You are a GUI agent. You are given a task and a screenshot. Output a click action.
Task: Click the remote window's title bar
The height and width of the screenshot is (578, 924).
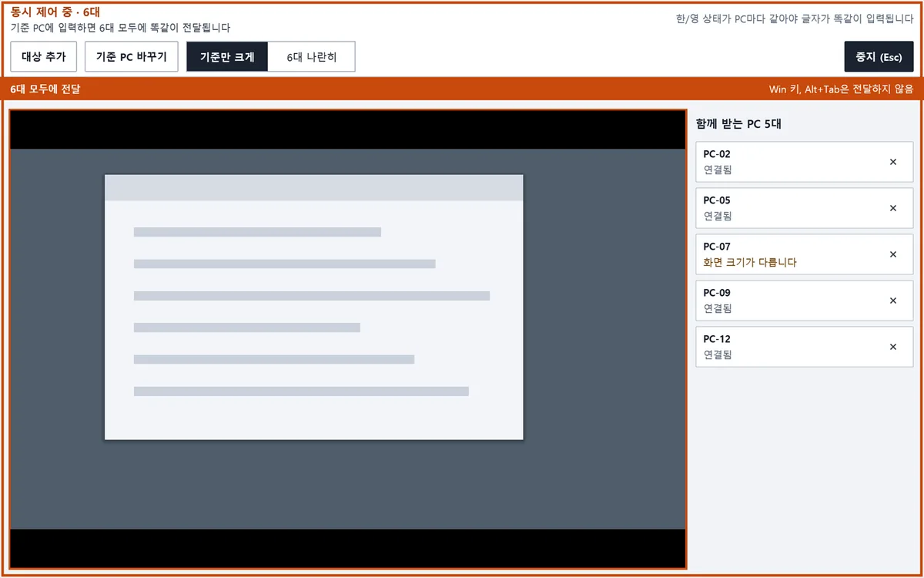tap(313, 187)
